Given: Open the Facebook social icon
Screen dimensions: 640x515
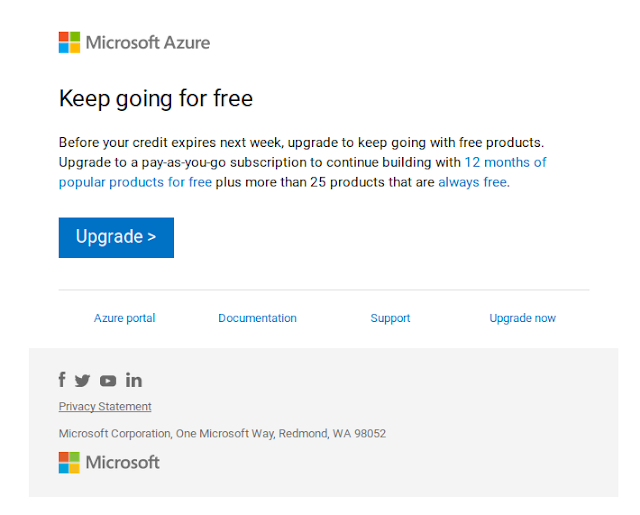Looking at the screenshot, I should pyautogui.click(x=62, y=380).
